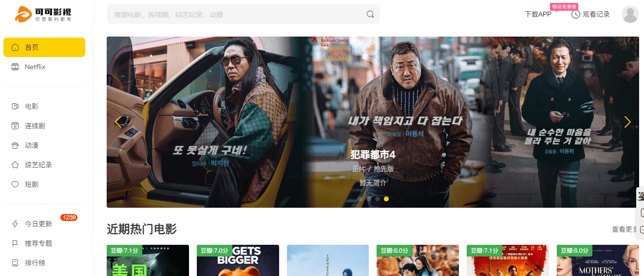The height and width of the screenshot is (276, 644).
Task: Open watch history clock icon
Action: (575, 15)
